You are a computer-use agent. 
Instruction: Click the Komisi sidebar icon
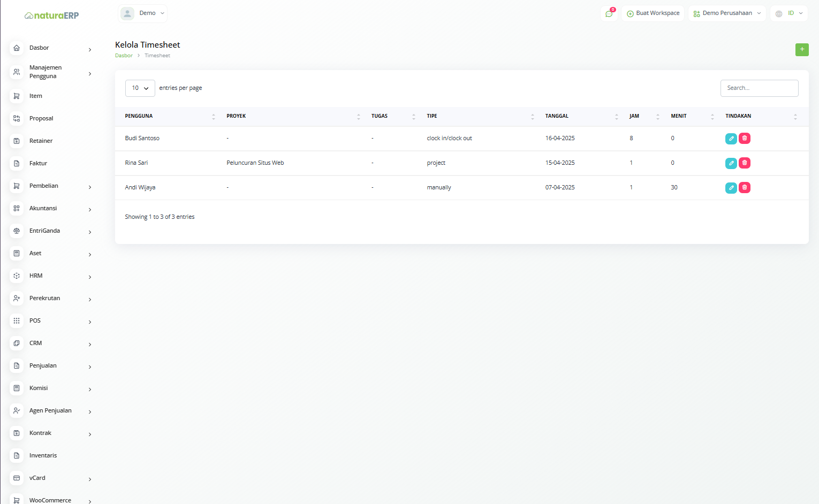(x=17, y=388)
